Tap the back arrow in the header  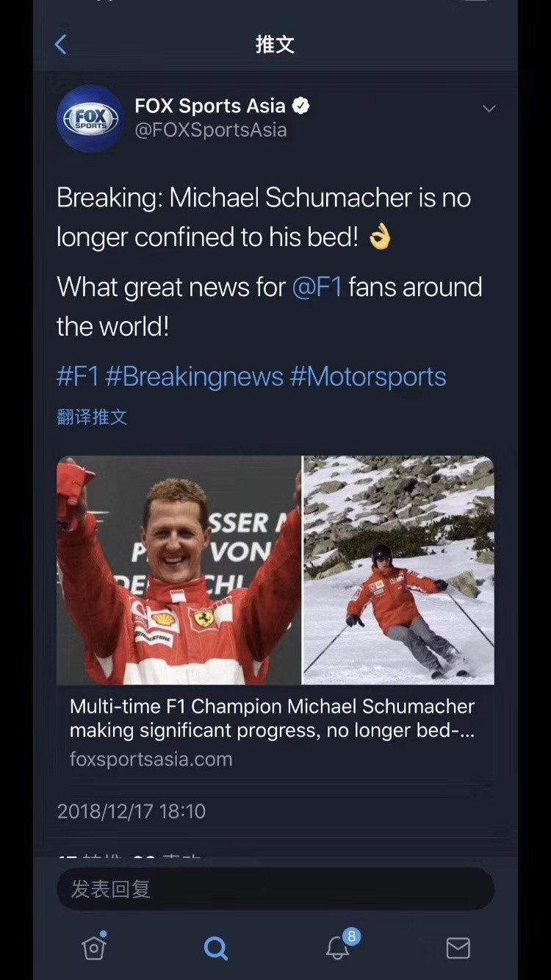coord(61,45)
